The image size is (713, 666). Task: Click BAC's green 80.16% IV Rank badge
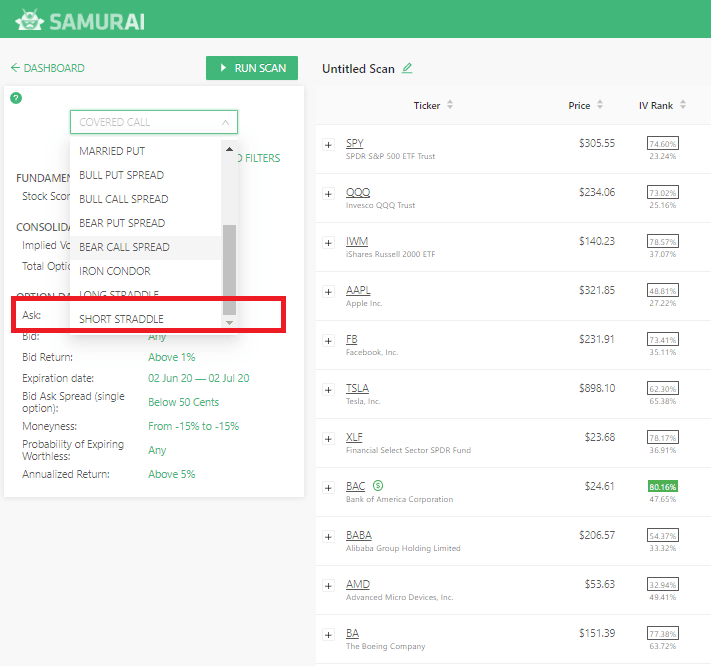coord(663,487)
